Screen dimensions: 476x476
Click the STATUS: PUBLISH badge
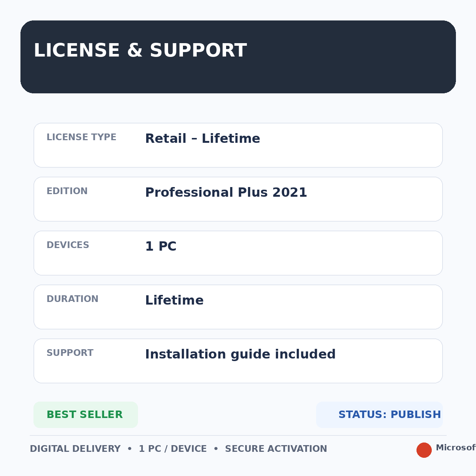tap(379, 415)
